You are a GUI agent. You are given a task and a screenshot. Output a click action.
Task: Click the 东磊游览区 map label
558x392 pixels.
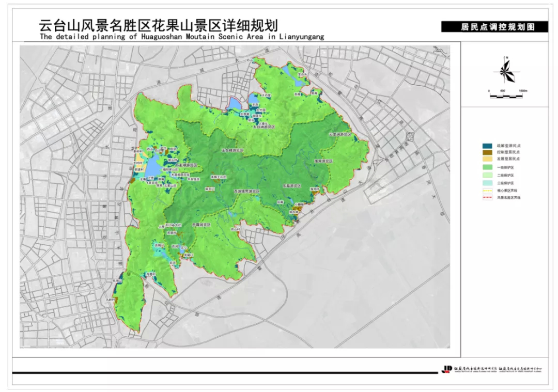(x=292, y=186)
